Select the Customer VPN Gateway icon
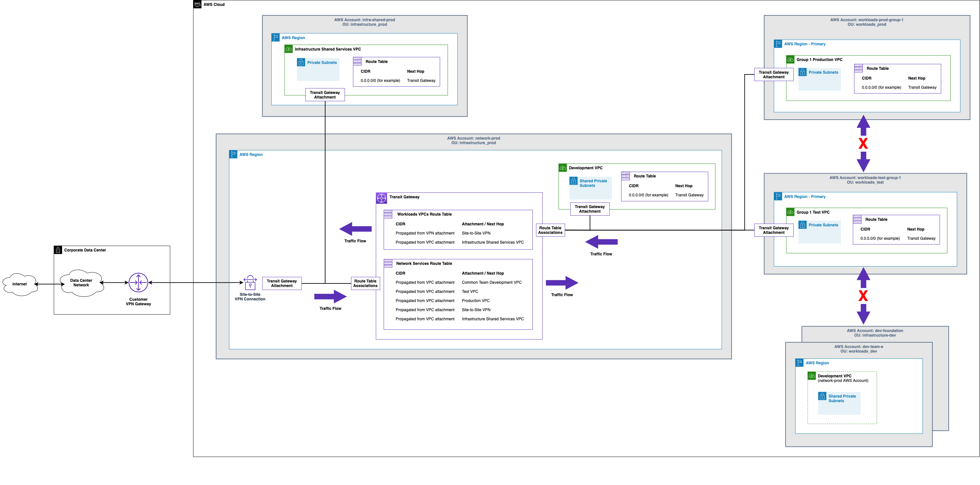 [x=138, y=283]
